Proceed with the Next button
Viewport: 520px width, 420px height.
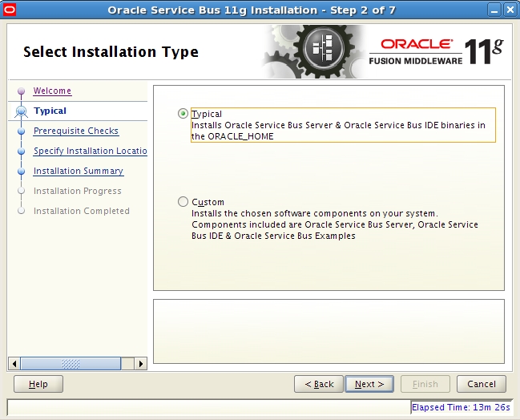[x=369, y=384]
